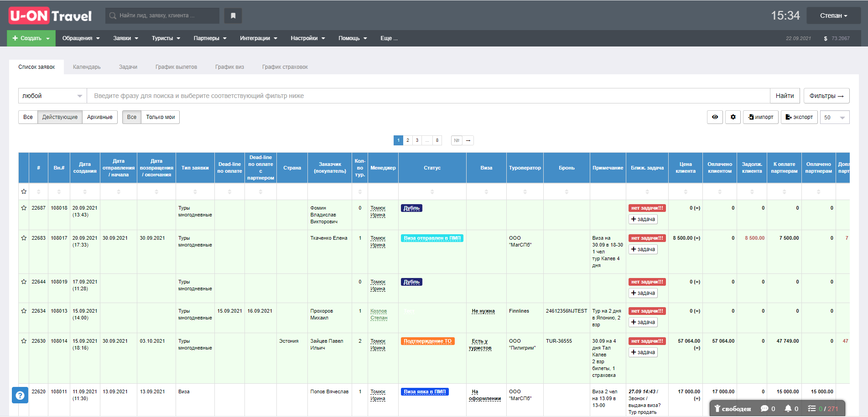This screenshot has height=417, width=868.
Task: Switch to the Календарь tab
Action: click(87, 67)
